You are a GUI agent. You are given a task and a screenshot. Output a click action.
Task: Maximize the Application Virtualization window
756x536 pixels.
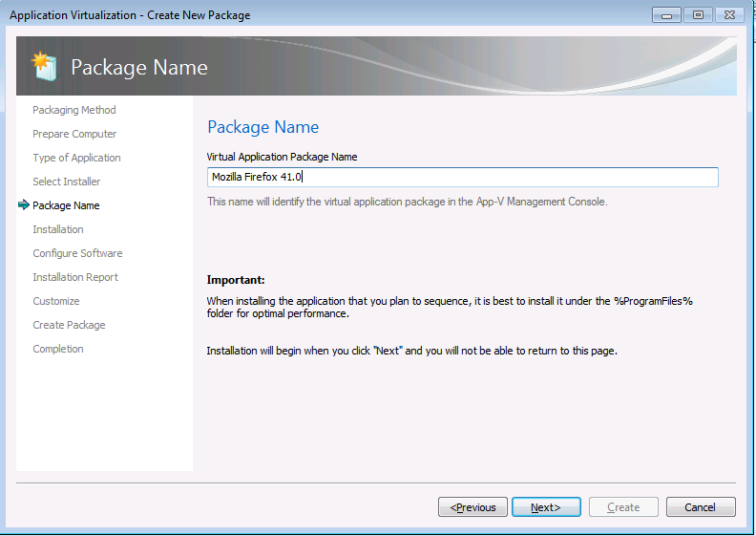698,15
